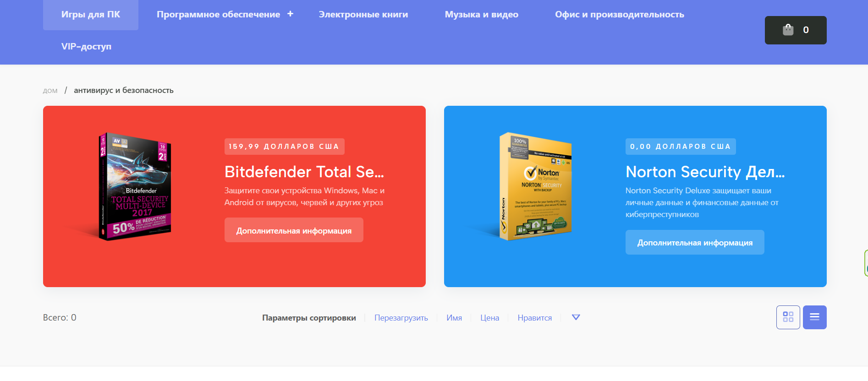The width and height of the screenshot is (868, 381).
Task: Go to Музыка и видео category
Action: tap(482, 15)
